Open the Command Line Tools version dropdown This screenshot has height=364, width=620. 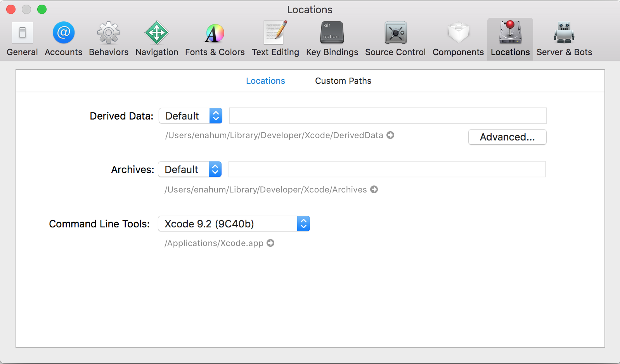(234, 224)
